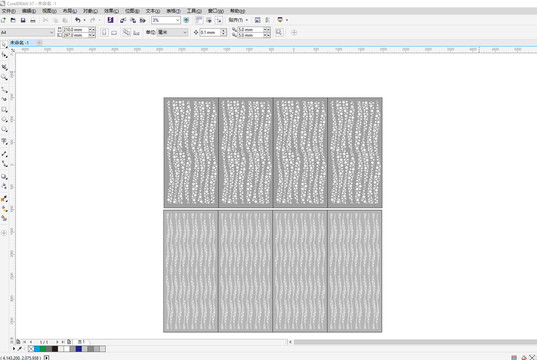Screen dimensions: 537x360
Task: Select the Interactive Fill tool
Action: (4, 209)
